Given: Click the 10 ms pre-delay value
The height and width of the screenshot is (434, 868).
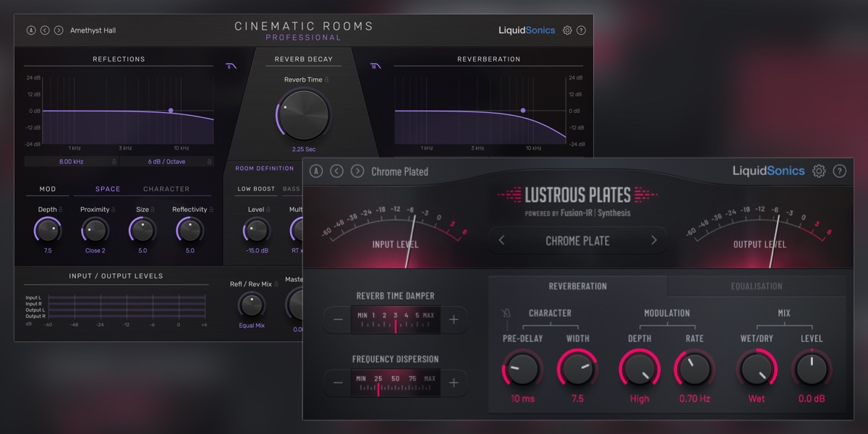Looking at the screenshot, I should point(523,399).
